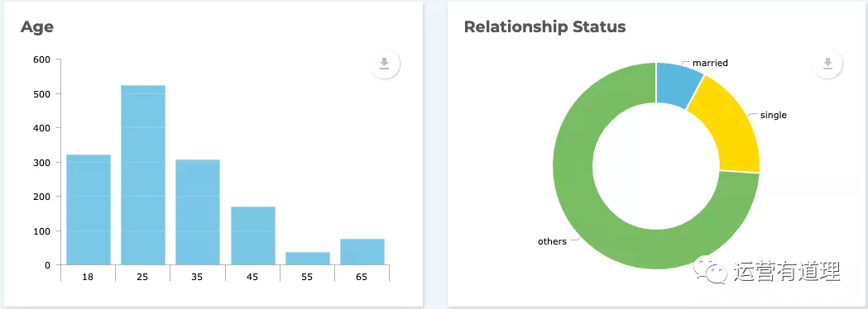Click the Age chart download icon
This screenshot has height=309, width=868.
point(384,64)
